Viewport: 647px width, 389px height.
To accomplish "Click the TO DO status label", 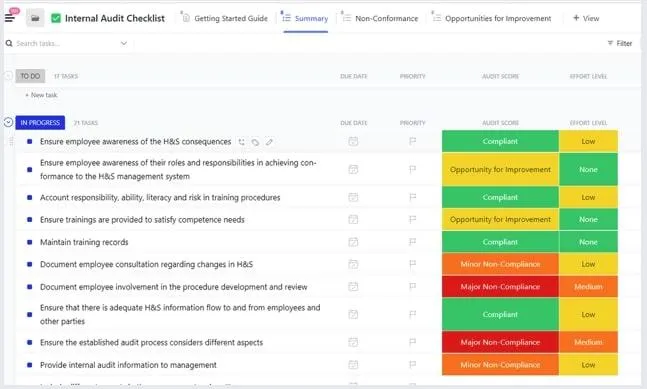I will coord(30,76).
